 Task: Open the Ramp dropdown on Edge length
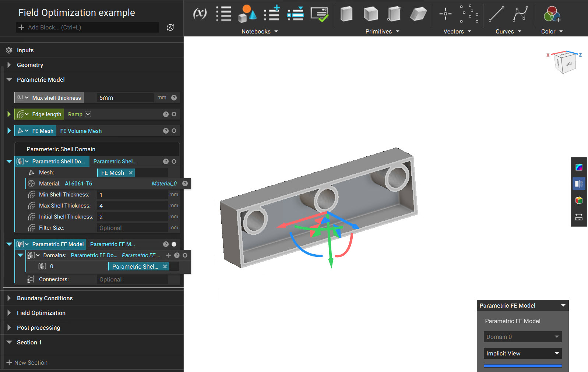(88, 114)
